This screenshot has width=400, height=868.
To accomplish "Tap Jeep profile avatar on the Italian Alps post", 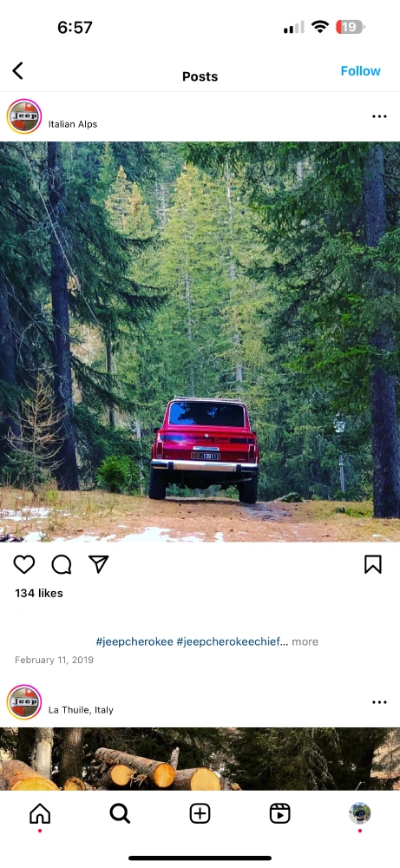I will (x=24, y=116).
